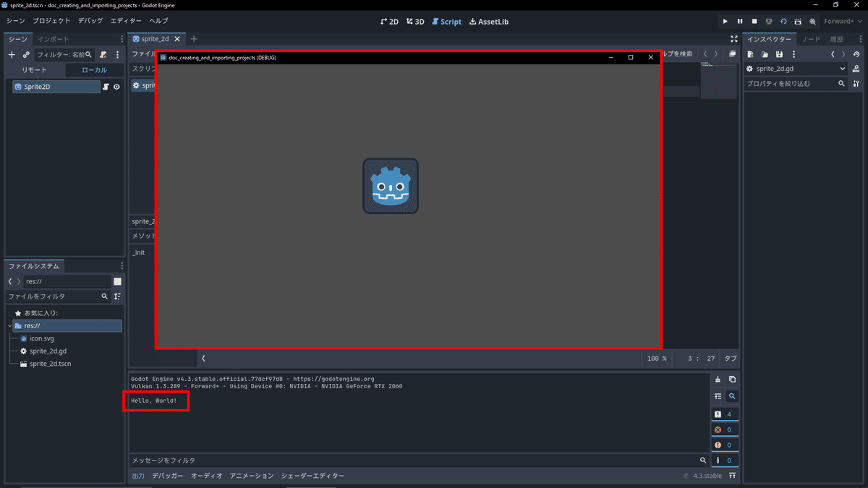Select sprite_2d.gd in filesystem
The height and width of the screenshot is (488, 868).
48,351
